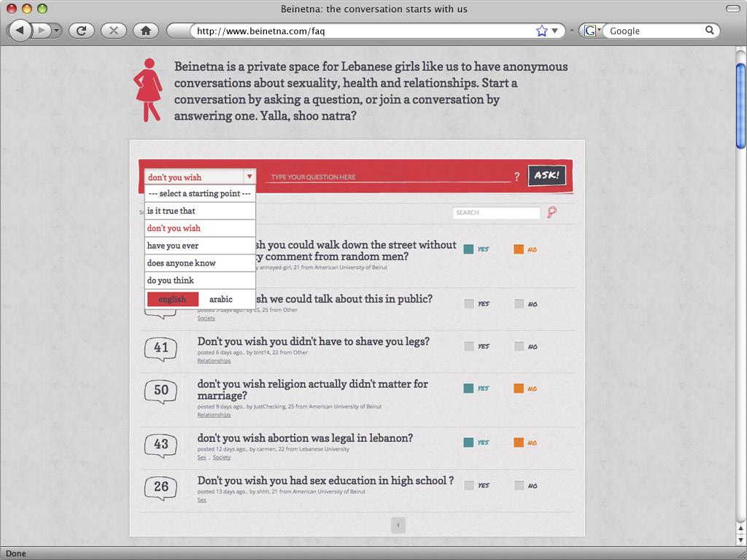Click the red magnifier search icon
The image size is (747, 560).
(551, 212)
